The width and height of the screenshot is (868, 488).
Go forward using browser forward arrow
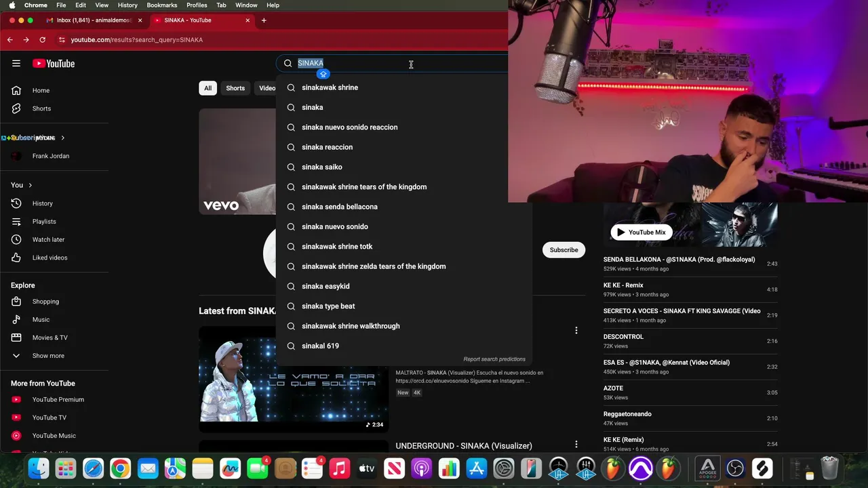coord(26,39)
